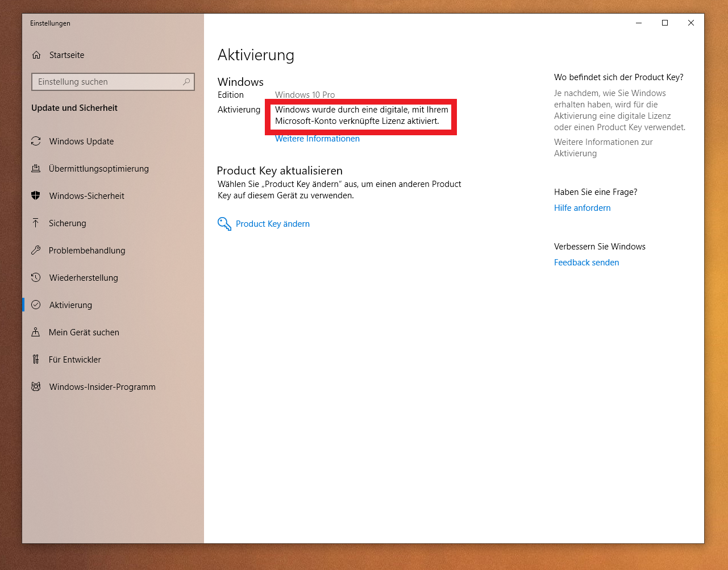Open Problembehandlung section
The image size is (728, 570).
click(x=113, y=250)
